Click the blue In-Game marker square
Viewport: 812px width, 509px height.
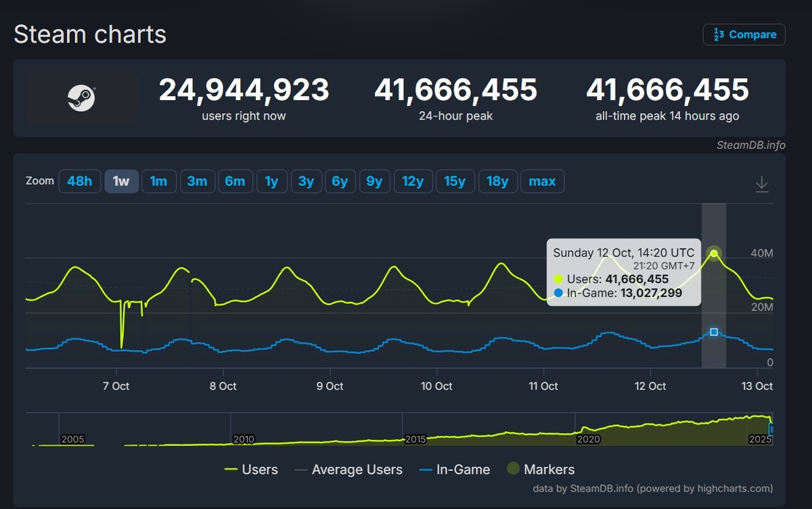click(x=714, y=331)
